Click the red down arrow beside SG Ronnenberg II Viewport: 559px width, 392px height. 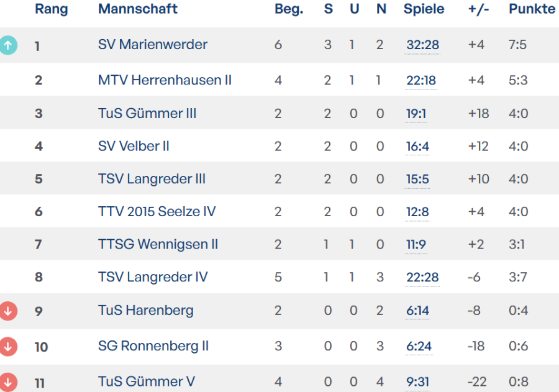8,346
